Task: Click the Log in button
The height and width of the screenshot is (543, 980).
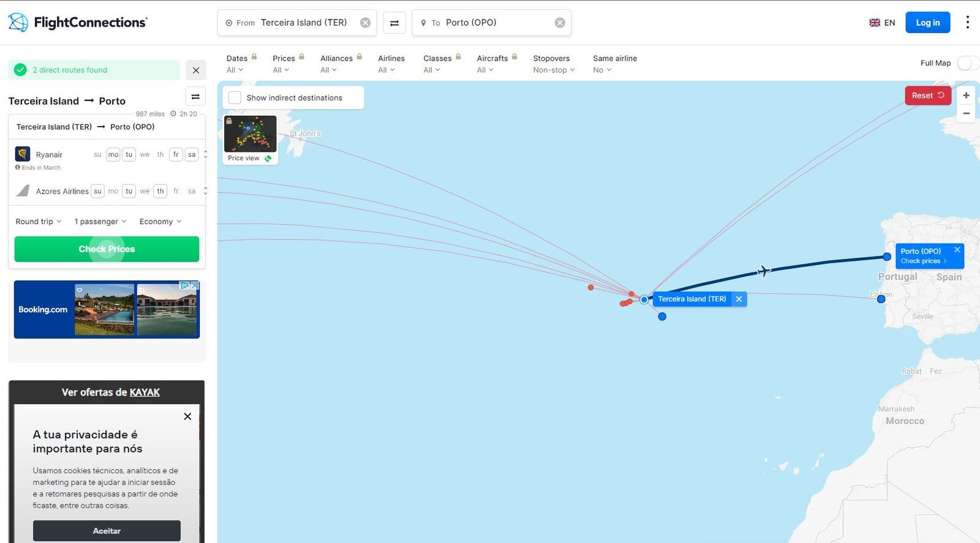Action: pos(927,23)
